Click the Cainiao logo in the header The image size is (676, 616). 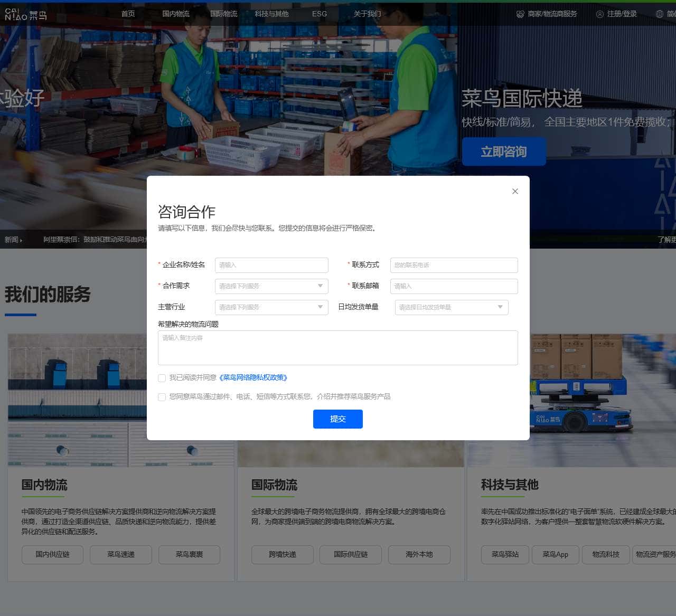point(25,14)
